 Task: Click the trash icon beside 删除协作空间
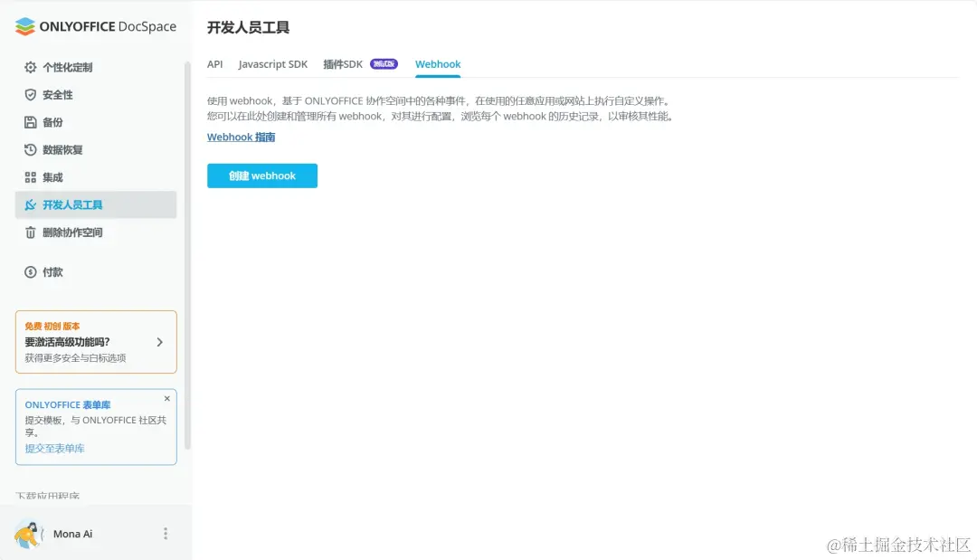point(30,233)
